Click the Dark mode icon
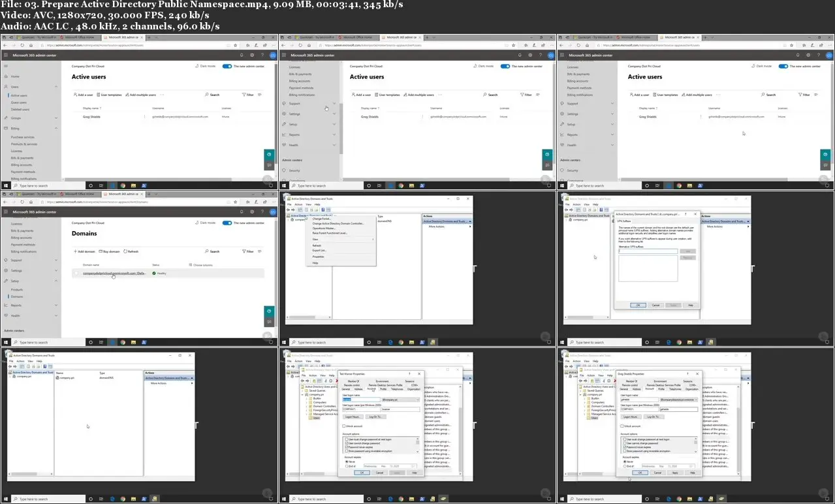 pyautogui.click(x=197, y=66)
